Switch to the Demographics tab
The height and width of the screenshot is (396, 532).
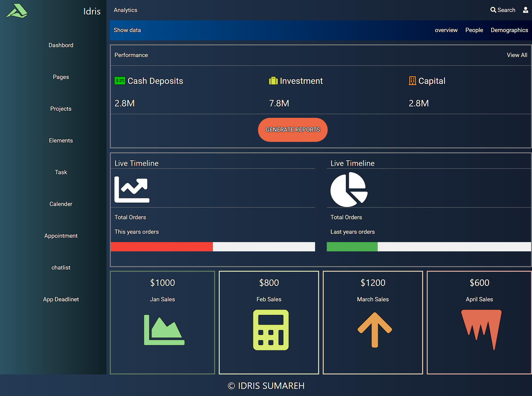509,30
